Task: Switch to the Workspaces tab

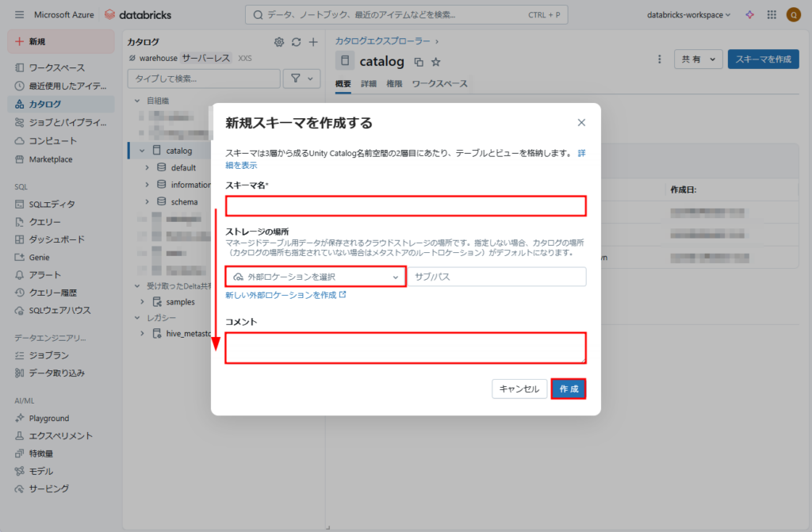Action: pos(439,84)
